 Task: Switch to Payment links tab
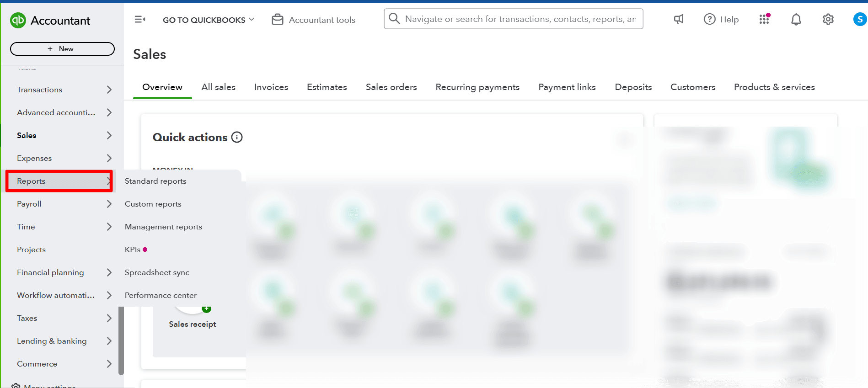pyautogui.click(x=567, y=87)
